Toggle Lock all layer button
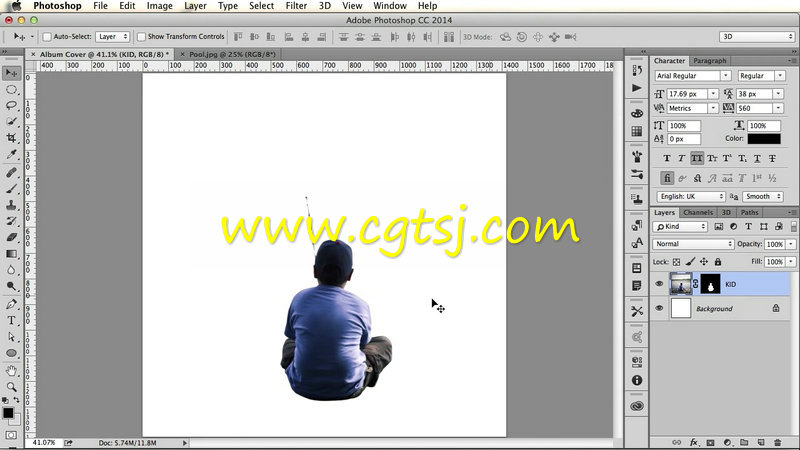 [x=718, y=262]
